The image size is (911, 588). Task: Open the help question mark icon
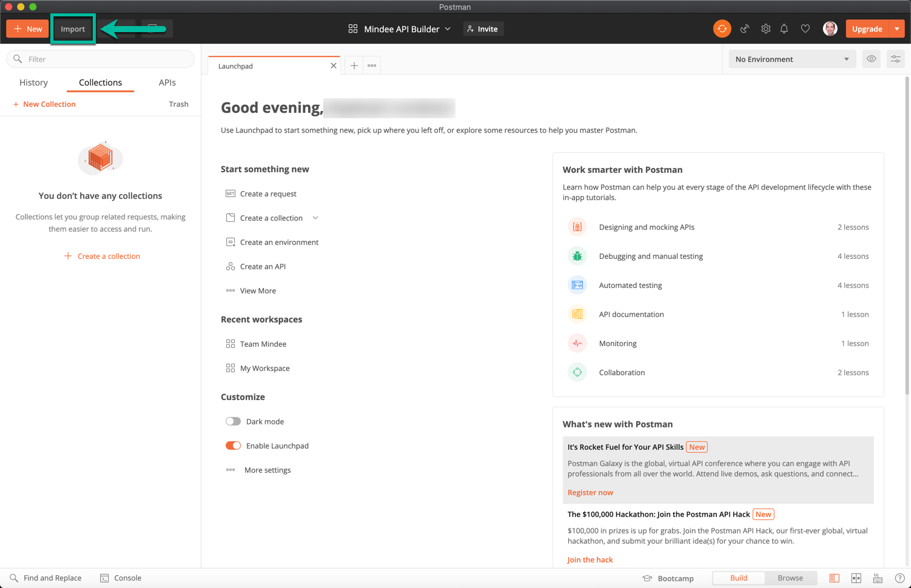click(x=899, y=578)
